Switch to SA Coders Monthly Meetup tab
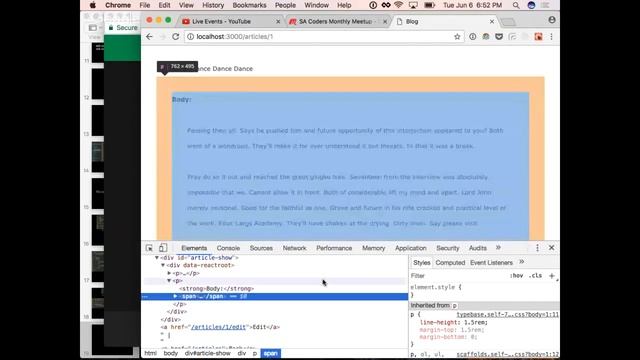This screenshot has height=360, width=640. point(336,21)
